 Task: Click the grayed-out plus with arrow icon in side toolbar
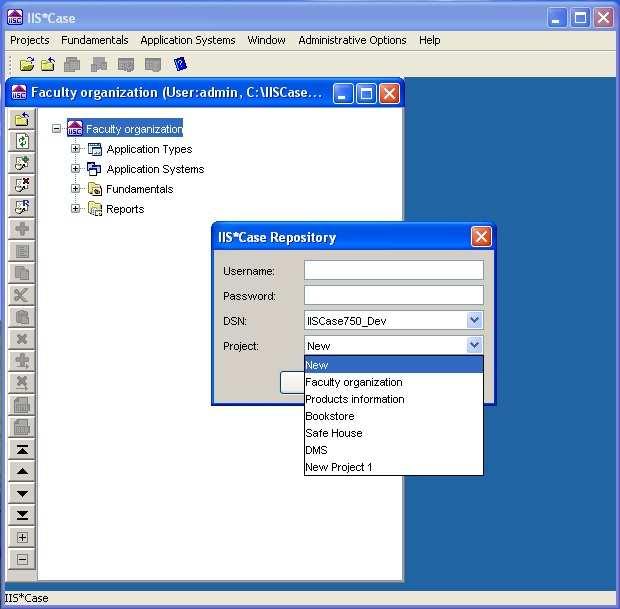click(x=22, y=361)
